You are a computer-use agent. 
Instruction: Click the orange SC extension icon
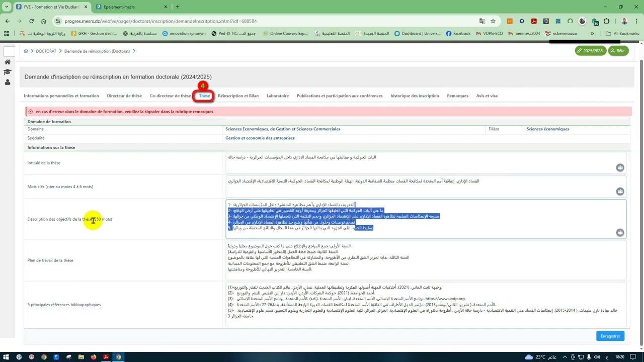[x=510, y=21]
